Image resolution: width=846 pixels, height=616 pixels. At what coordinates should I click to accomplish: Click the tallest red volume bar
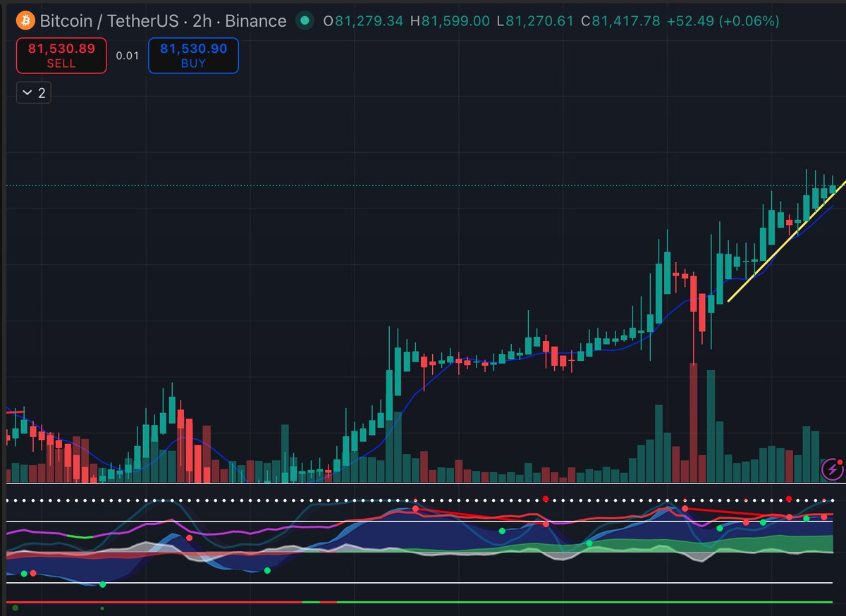pos(694,423)
